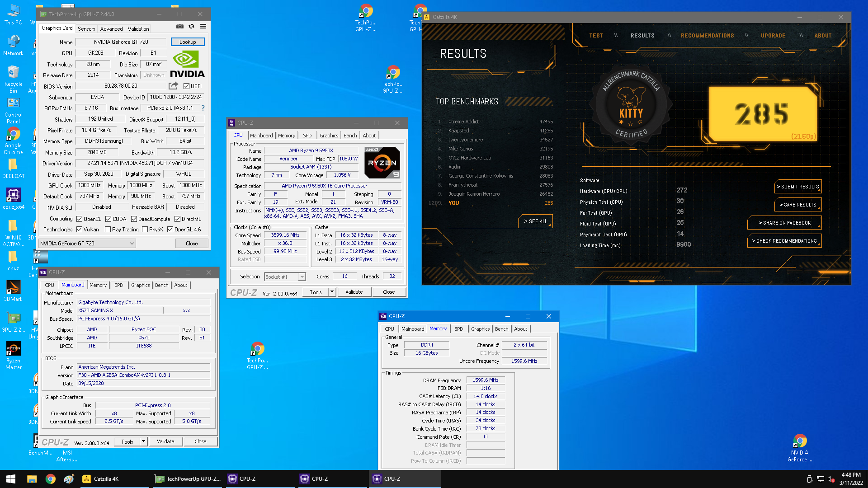The height and width of the screenshot is (488, 868).
Task: Open the SPD tab in CPU-Z Memory window
Action: (x=458, y=329)
